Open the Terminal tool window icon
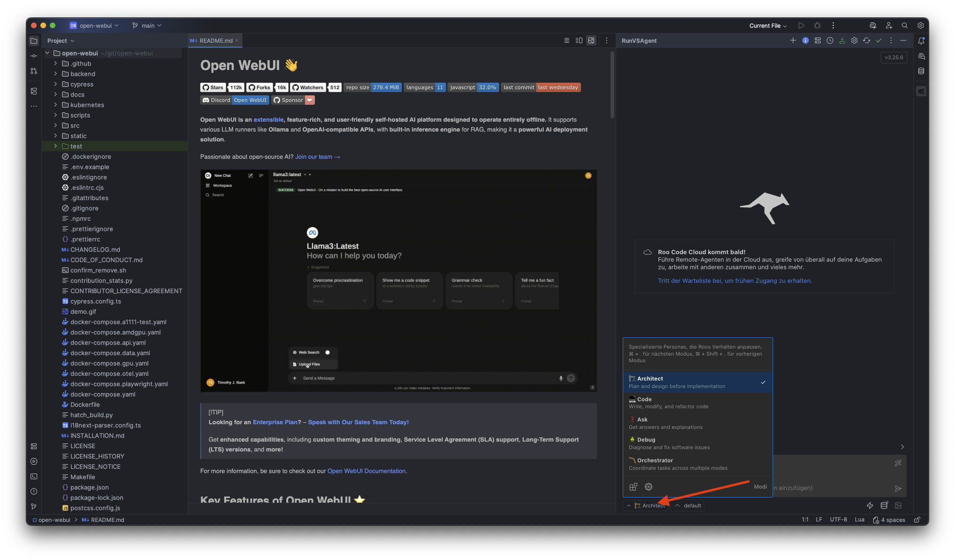Image resolution: width=955 pixels, height=560 pixels. coord(34,476)
